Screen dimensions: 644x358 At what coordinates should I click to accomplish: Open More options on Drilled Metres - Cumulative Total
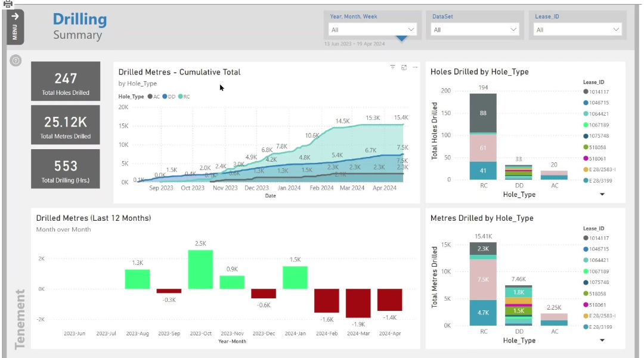415,67
